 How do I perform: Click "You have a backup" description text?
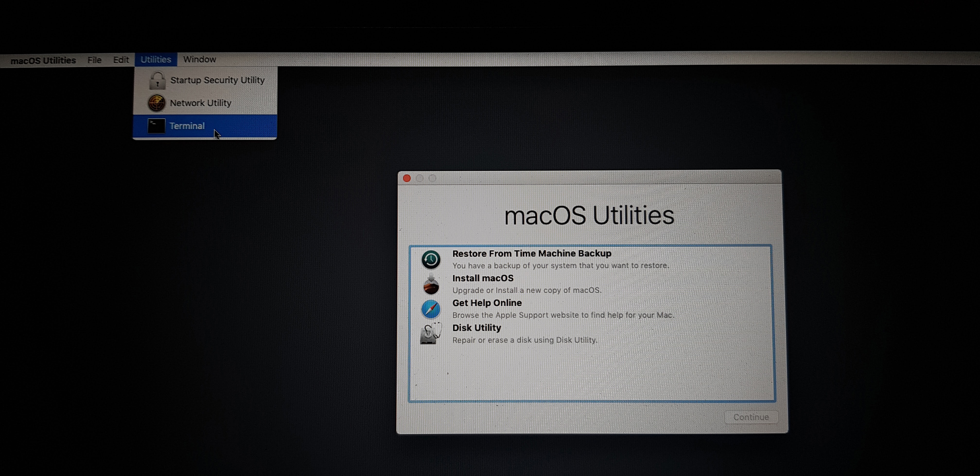coord(560,265)
